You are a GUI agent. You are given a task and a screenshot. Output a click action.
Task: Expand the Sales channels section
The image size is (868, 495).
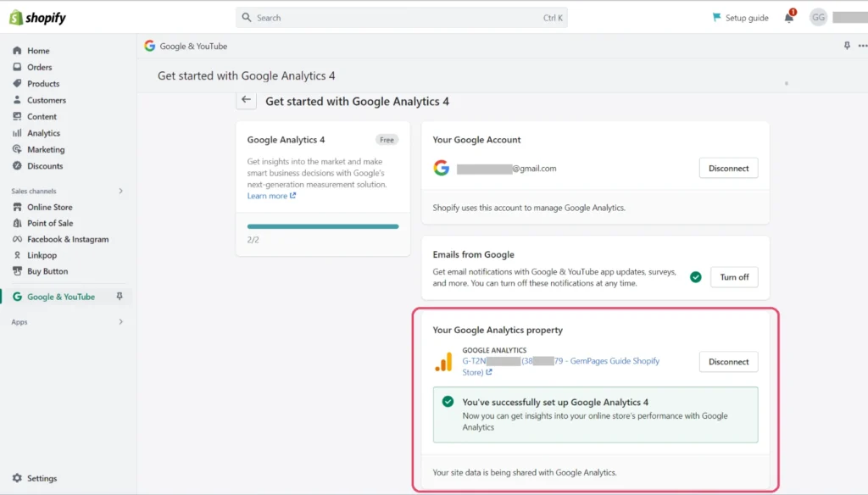(x=120, y=191)
